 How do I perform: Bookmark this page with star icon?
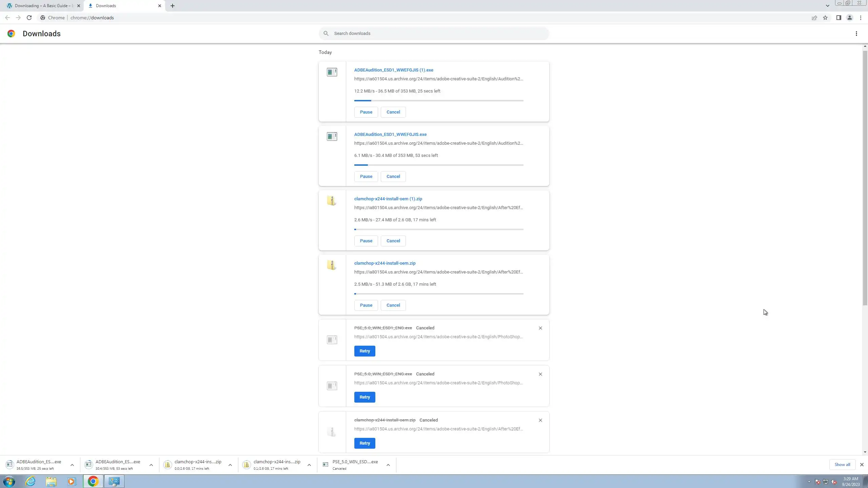pos(825,18)
